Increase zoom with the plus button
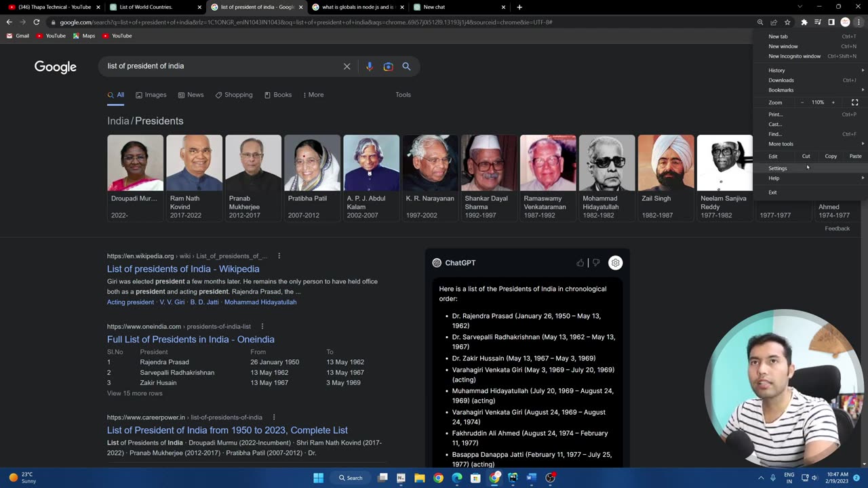The width and height of the screenshot is (868, 488). pyautogui.click(x=833, y=102)
